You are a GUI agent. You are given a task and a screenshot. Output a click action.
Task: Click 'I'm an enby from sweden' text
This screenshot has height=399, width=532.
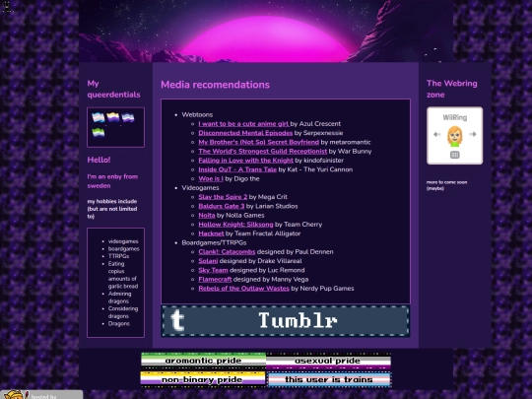click(x=112, y=181)
